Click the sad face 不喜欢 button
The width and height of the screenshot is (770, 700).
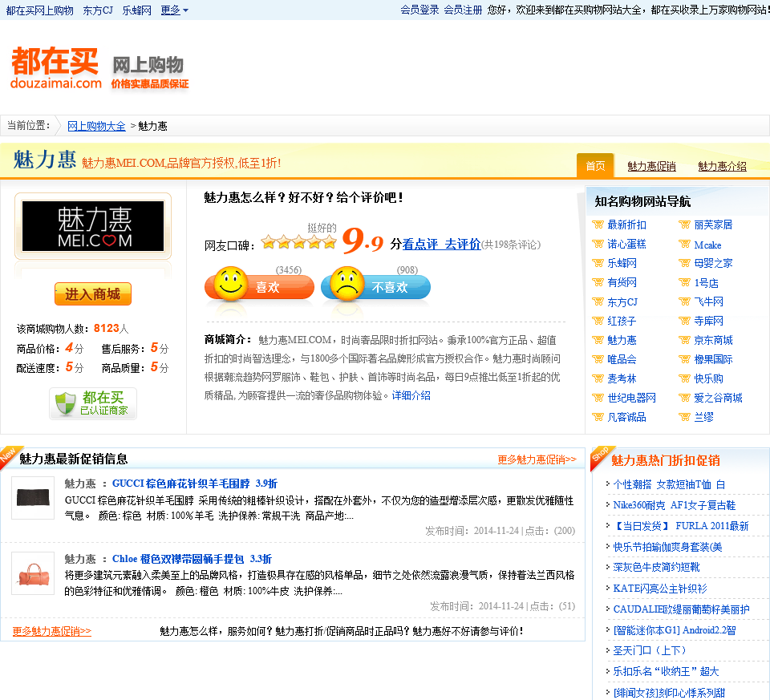[375, 285]
